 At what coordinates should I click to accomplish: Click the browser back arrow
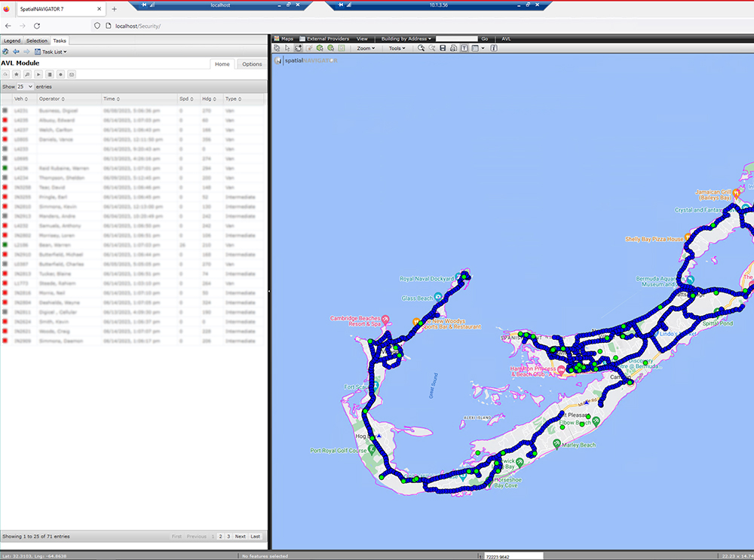tap(8, 26)
